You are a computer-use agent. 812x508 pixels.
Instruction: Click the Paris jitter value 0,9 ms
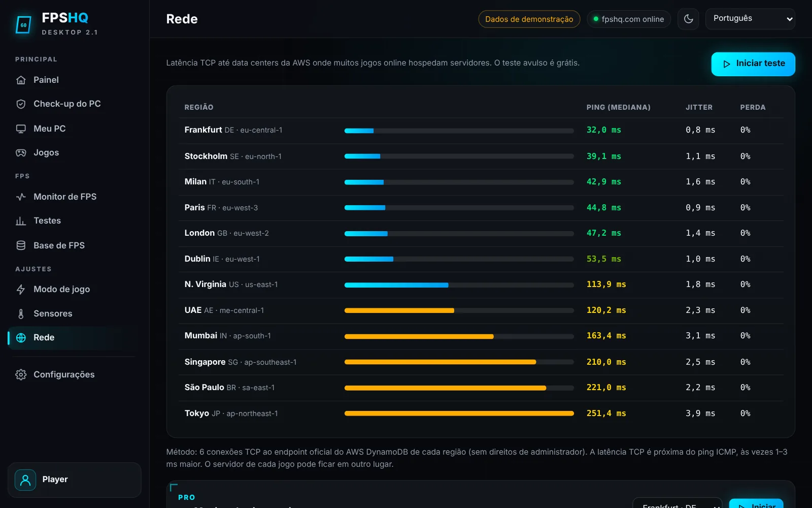pos(700,208)
